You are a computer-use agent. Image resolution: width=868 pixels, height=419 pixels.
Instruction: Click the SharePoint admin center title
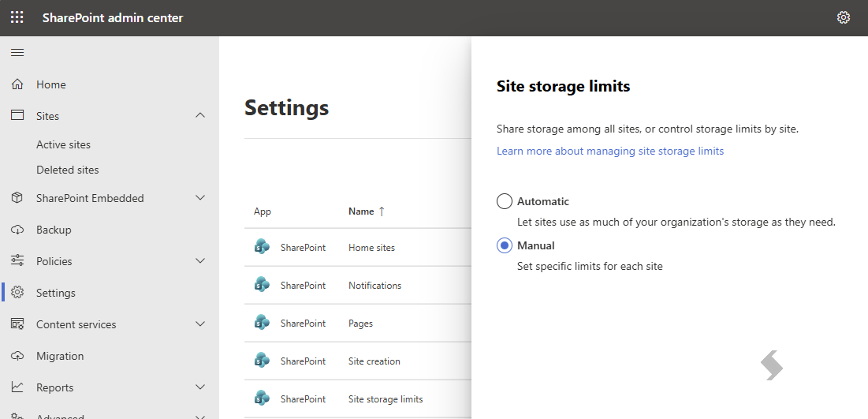113,17
